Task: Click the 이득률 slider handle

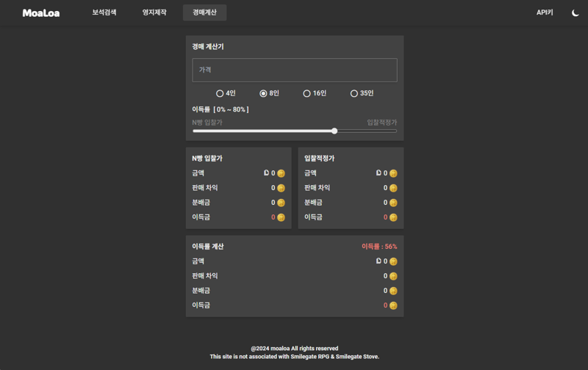Action: [334, 131]
